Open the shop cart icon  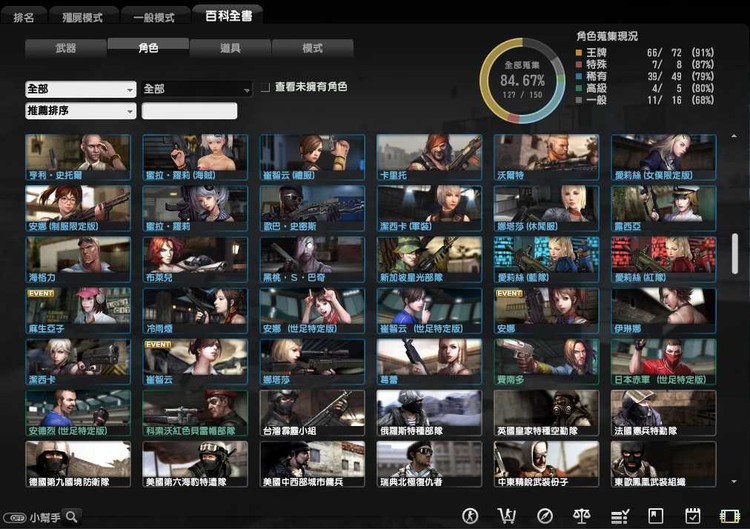(x=507, y=516)
